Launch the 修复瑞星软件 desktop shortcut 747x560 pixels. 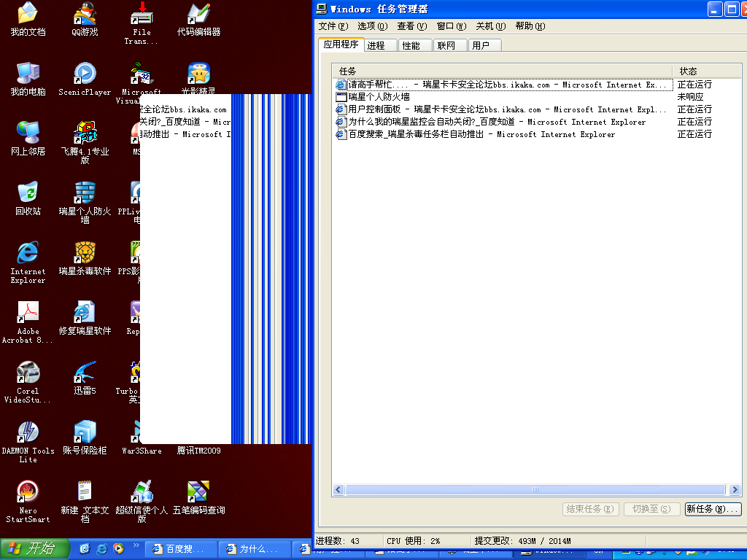click(x=85, y=318)
